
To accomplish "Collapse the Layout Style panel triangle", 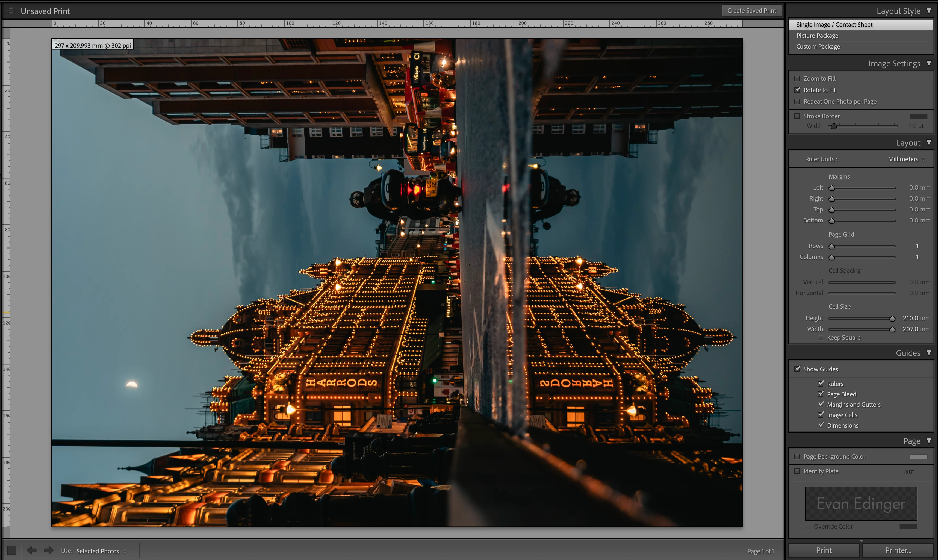I will click(929, 11).
